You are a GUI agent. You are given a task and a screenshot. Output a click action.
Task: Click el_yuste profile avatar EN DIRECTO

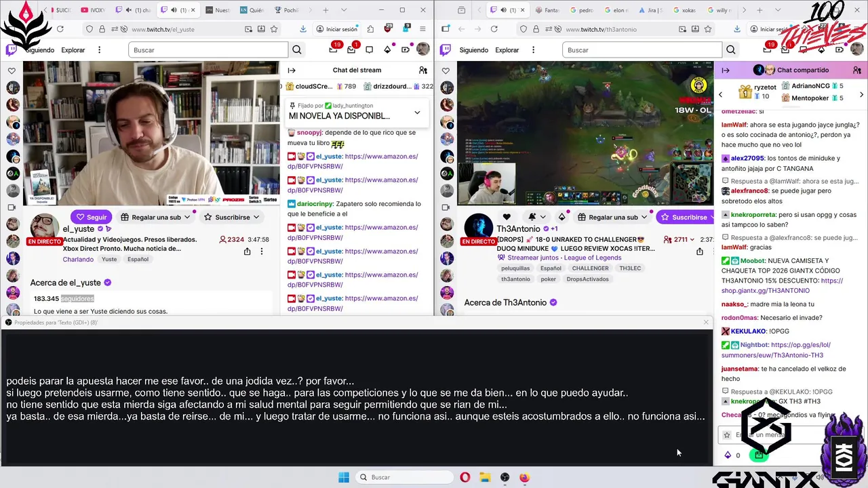coord(45,228)
